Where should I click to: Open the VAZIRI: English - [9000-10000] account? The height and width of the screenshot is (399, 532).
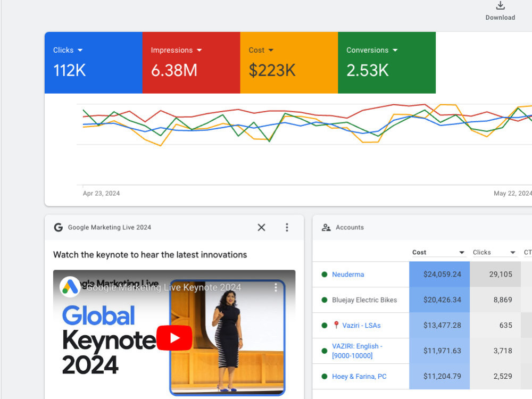coord(357,351)
